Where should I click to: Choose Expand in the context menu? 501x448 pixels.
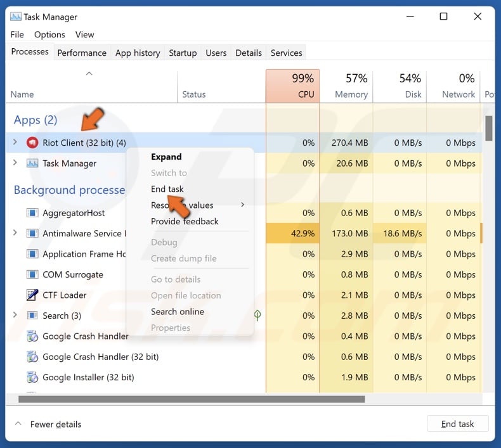pos(166,157)
